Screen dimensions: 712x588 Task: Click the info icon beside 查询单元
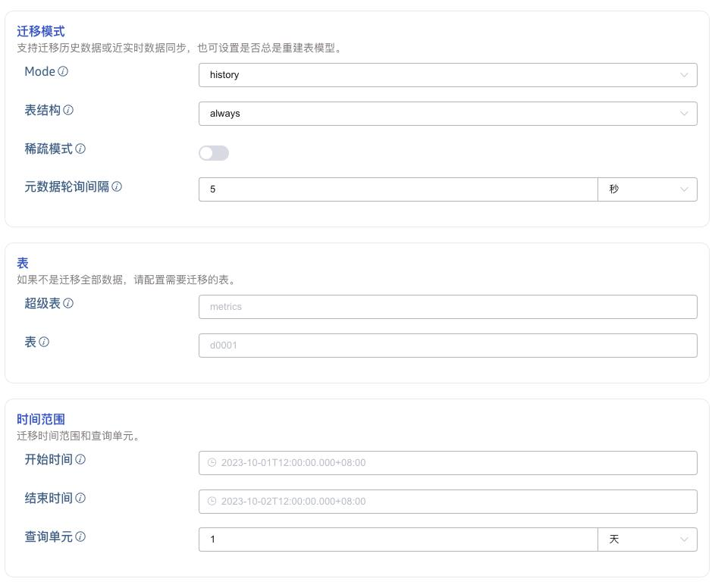point(80,536)
